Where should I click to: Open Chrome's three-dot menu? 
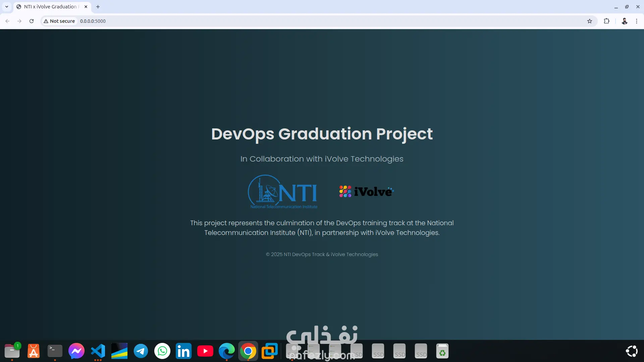point(637,21)
